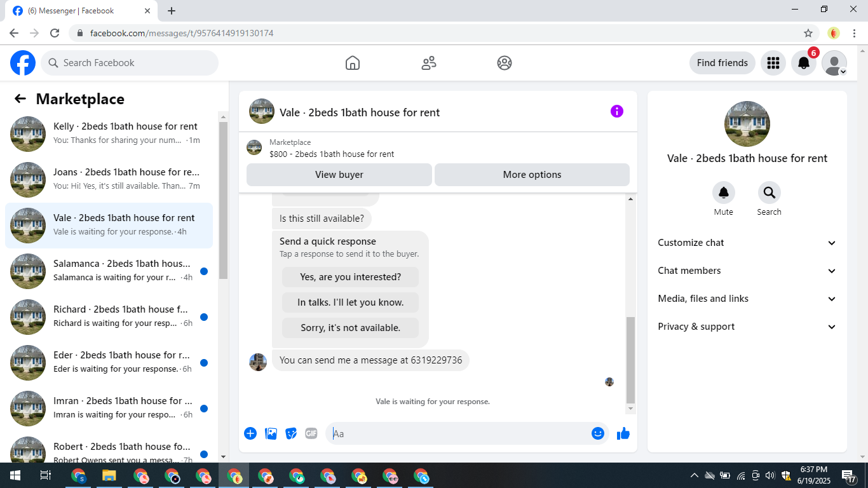Image resolution: width=868 pixels, height=488 pixels.
Task: Open the account profile avatar menu
Action: 834,63
